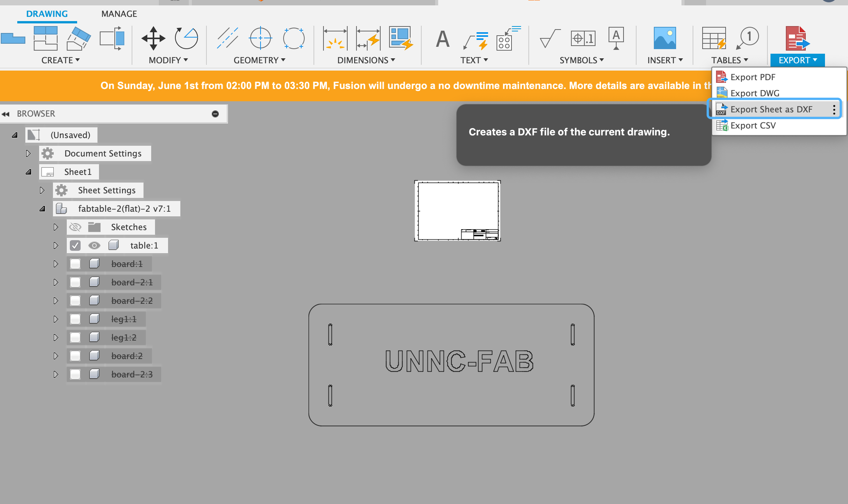The width and height of the screenshot is (848, 504).
Task: Click the Export PDF toolbar icon
Action: (x=797, y=38)
